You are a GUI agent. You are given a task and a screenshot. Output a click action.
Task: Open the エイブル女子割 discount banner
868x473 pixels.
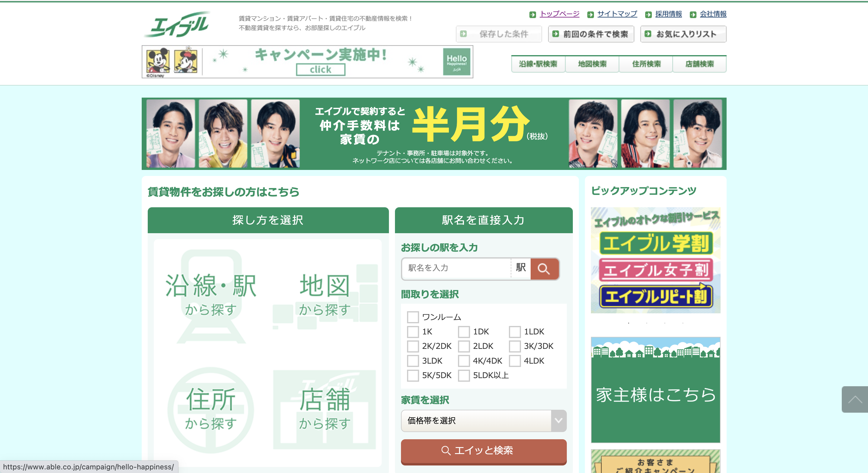tap(656, 270)
